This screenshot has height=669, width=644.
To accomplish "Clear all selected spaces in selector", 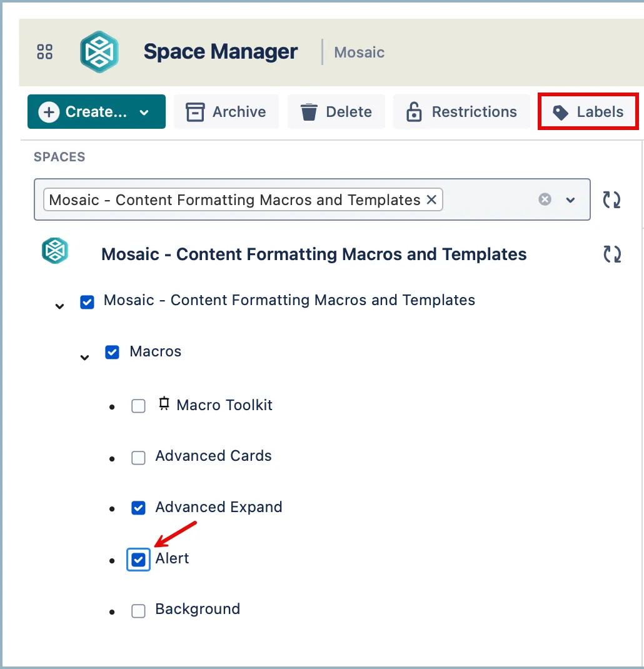I will click(x=545, y=199).
